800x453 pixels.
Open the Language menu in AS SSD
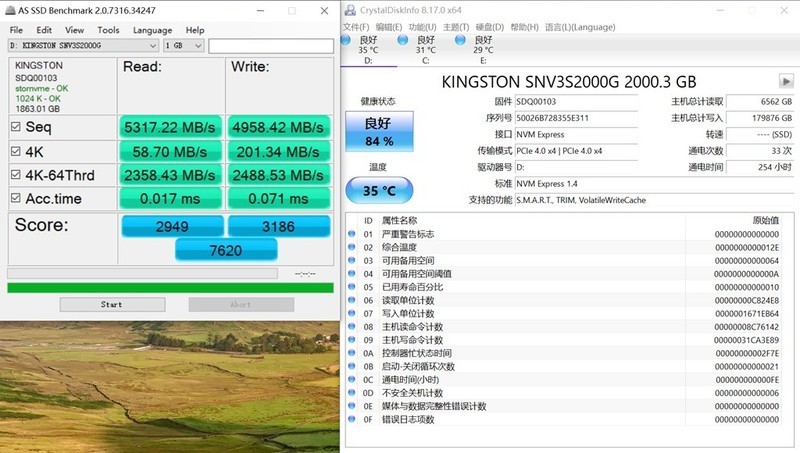[153, 30]
